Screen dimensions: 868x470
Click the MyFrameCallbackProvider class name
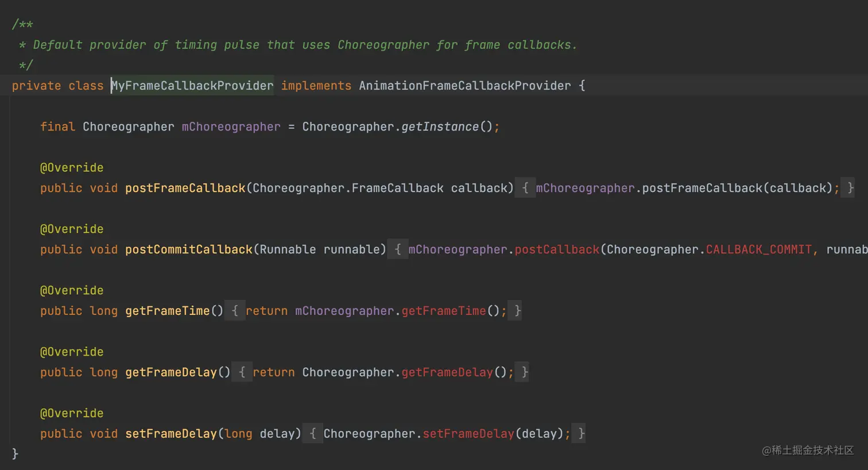click(x=192, y=86)
